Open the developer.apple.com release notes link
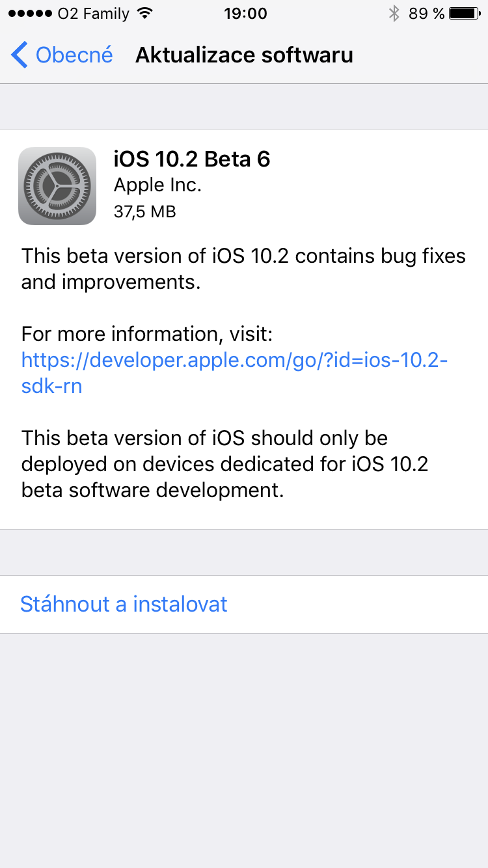 (234, 360)
